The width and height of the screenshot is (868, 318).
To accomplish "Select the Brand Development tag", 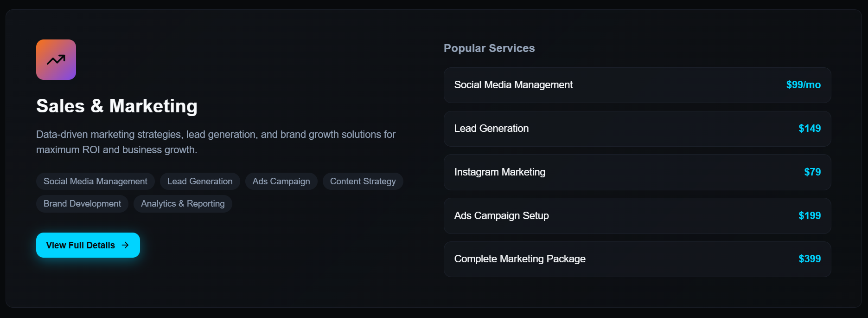I will point(82,203).
